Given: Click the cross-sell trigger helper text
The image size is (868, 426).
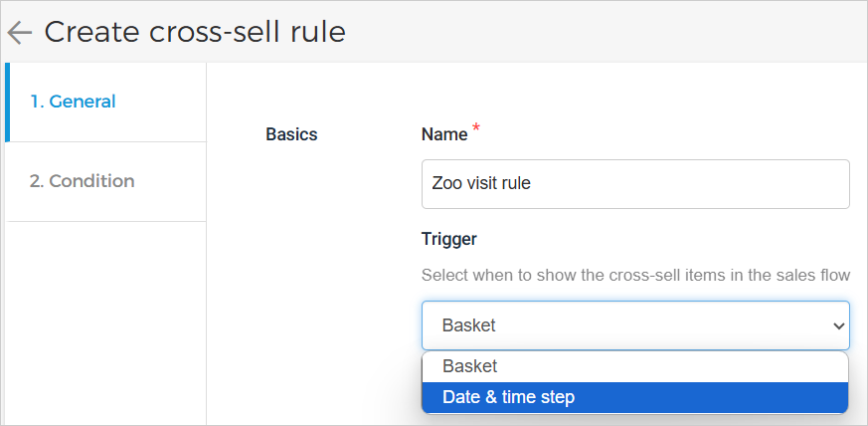Looking at the screenshot, I should [635, 275].
